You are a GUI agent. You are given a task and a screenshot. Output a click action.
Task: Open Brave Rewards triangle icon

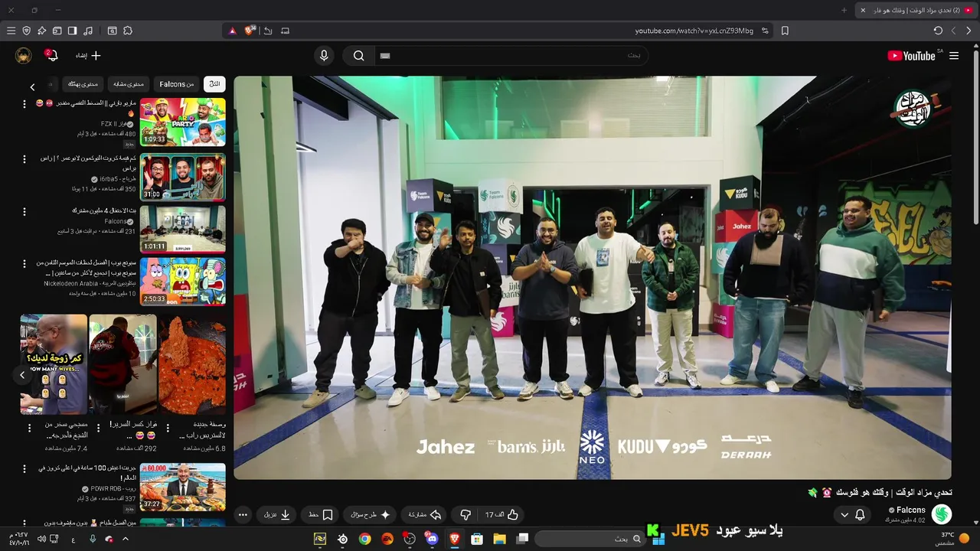coord(233,31)
